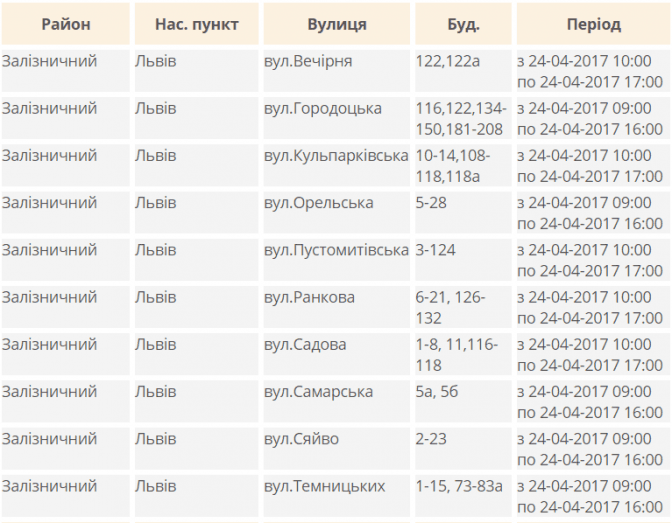Click the вул.Кульпарківська street cell
Screen dimensions: 672x523
coord(336,156)
